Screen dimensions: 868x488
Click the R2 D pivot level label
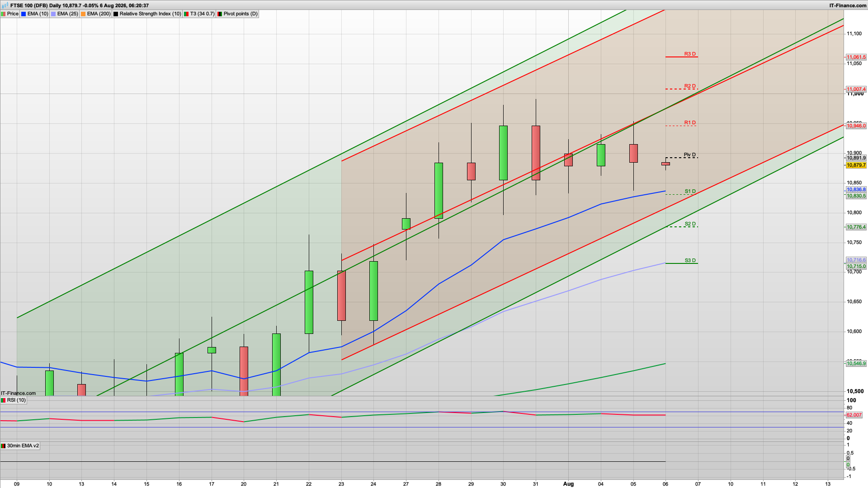(690, 86)
